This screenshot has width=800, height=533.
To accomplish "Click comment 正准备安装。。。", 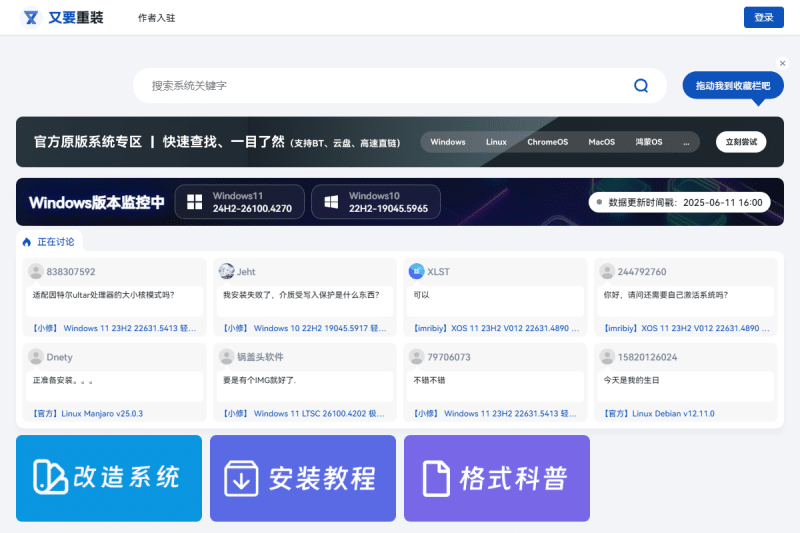I will 63,380.
